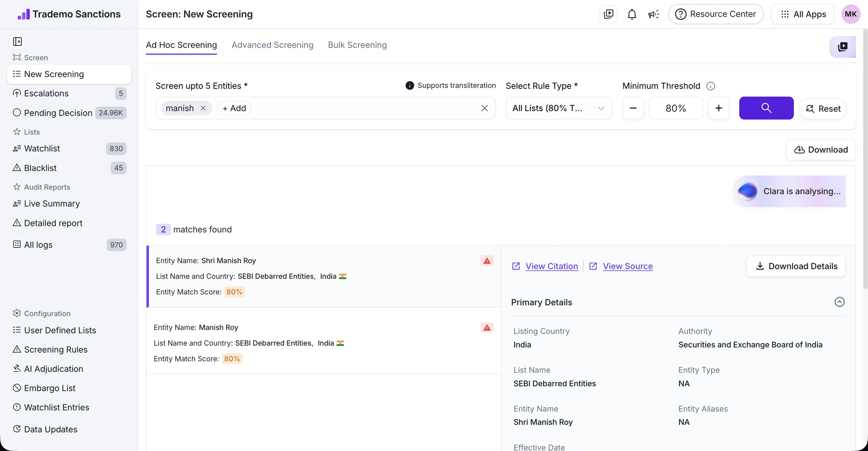
Task: Click warning icon on Shri Manish Roy
Action: point(487,261)
